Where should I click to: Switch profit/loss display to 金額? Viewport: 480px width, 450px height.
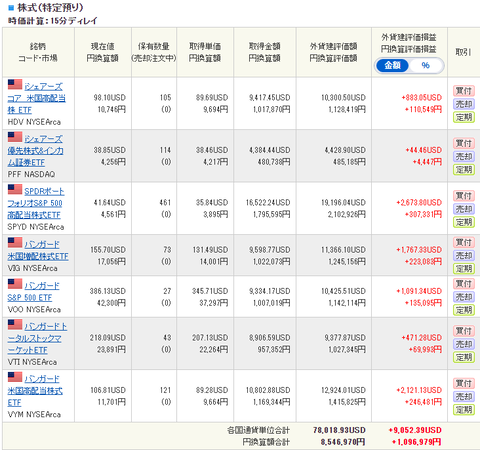392,65
